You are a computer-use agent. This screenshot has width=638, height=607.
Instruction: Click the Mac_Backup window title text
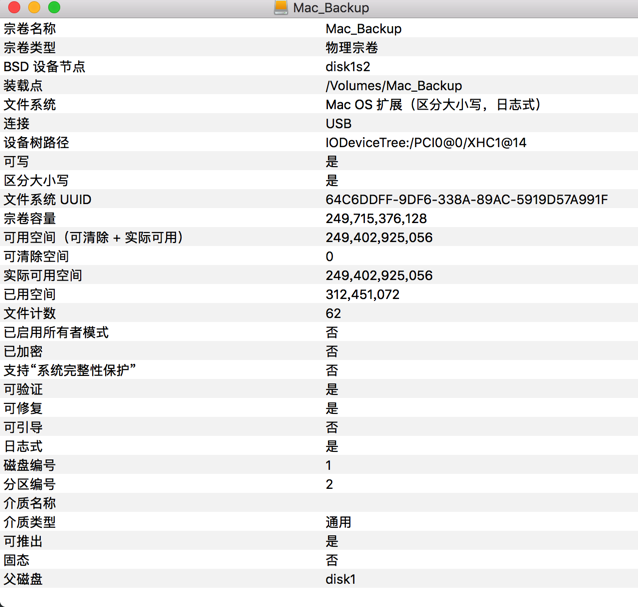click(331, 8)
